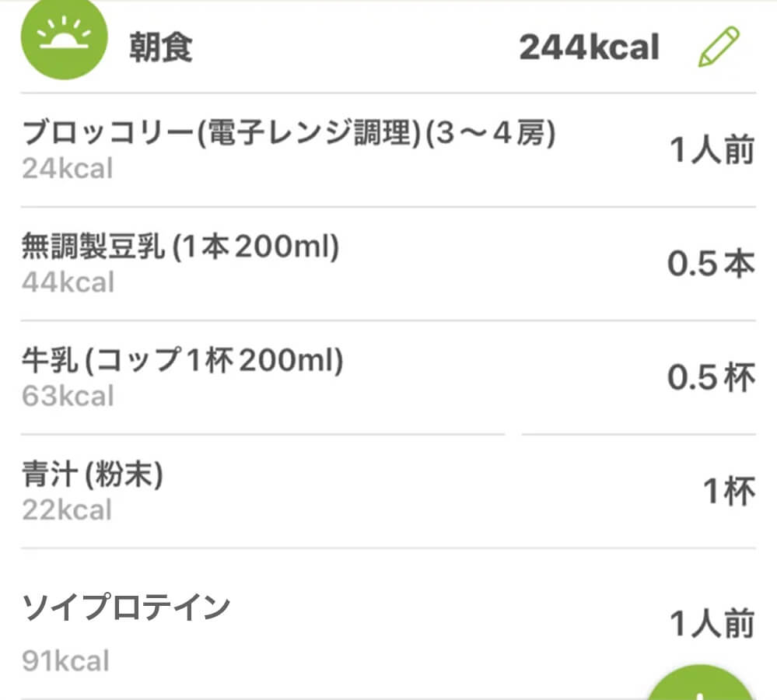The image size is (777, 700).
Task: Tap the 0.5本 quantity for soy milk
Action: [x=711, y=264]
